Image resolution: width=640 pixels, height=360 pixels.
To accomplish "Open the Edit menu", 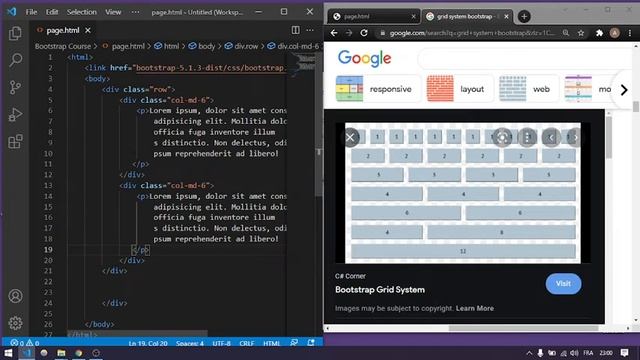I will tap(52, 12).
